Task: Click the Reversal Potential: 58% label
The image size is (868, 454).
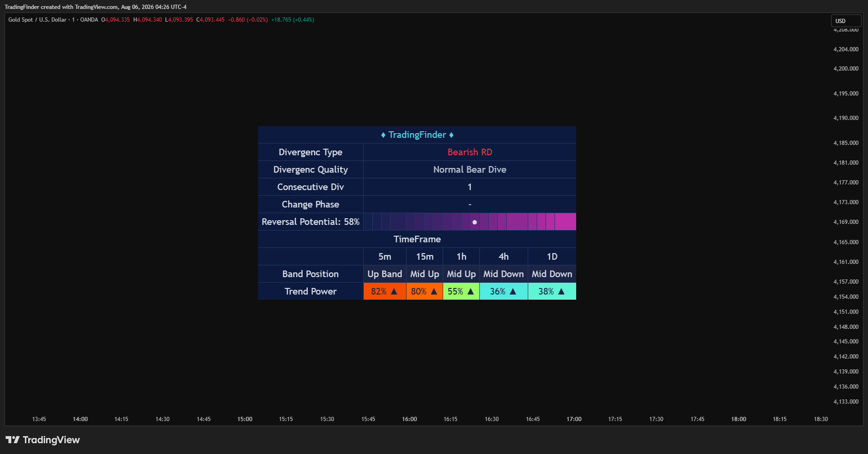Action: (311, 222)
